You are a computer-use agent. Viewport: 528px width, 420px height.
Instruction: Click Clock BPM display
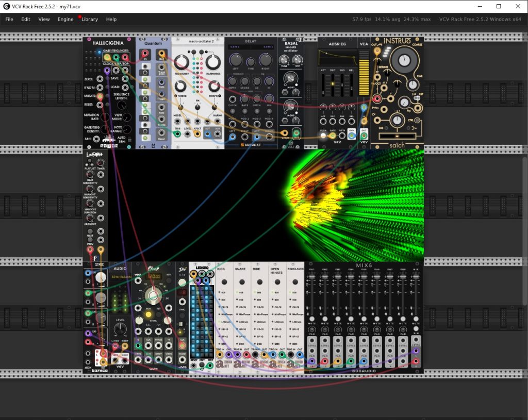(x=154, y=276)
